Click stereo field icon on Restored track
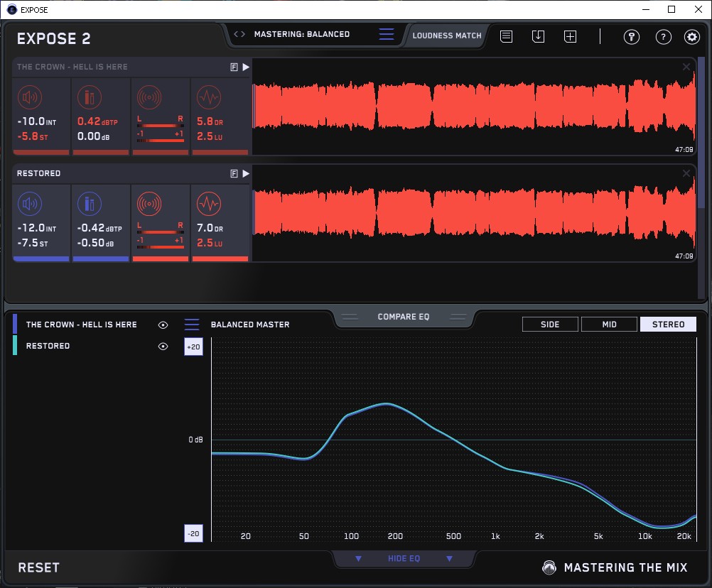This screenshot has height=588, width=712. (x=149, y=204)
